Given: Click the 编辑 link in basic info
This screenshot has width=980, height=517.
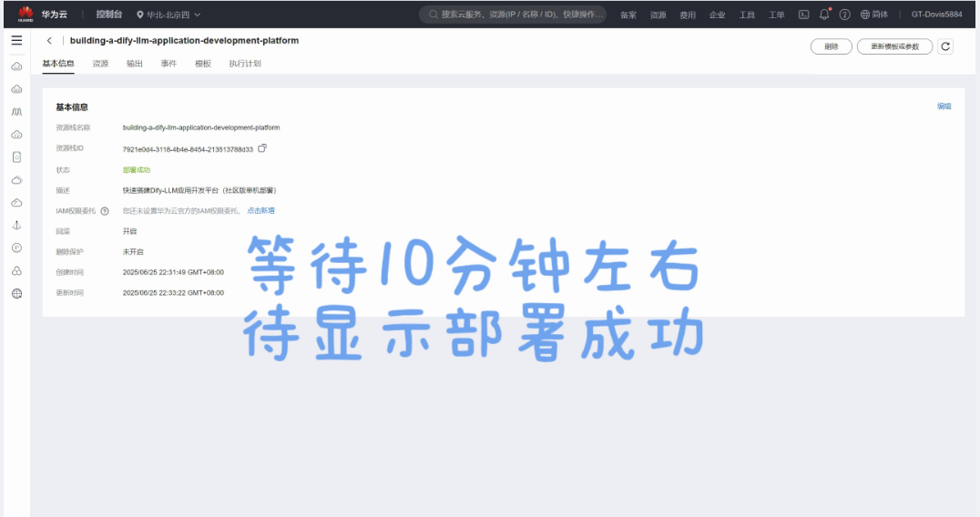Looking at the screenshot, I should click(944, 106).
